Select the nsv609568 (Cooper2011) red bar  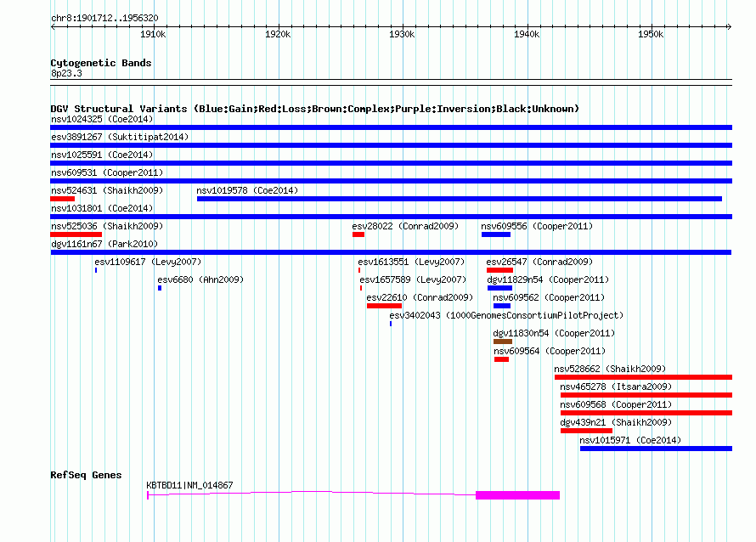click(646, 413)
